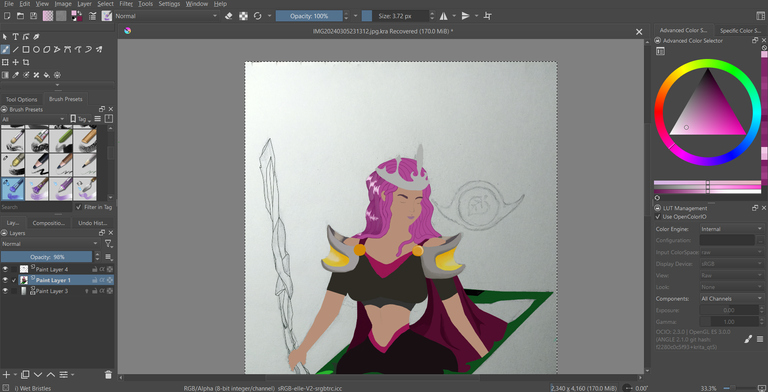Toggle eraser mode
Screen dimensions: 768x392
(x=229, y=16)
